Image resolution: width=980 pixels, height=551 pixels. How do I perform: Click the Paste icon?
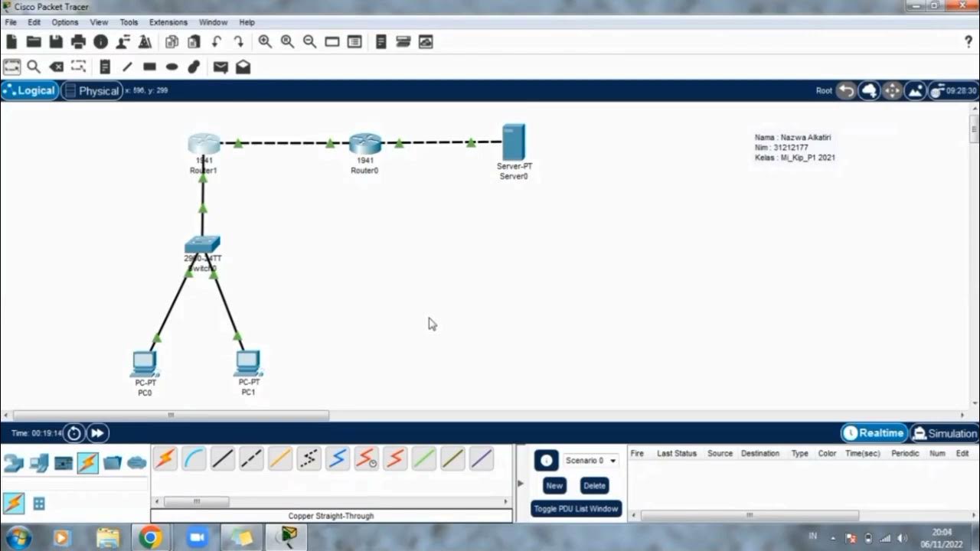tap(194, 41)
